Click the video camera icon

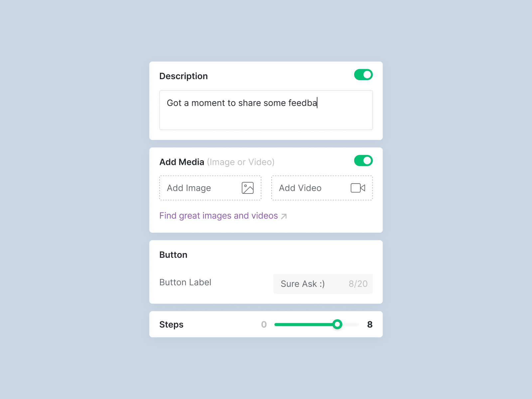click(358, 188)
